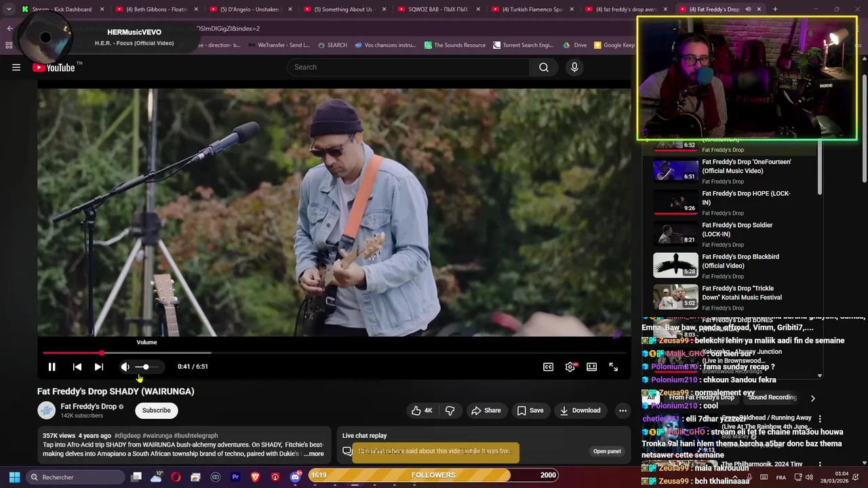Viewport: 868px width, 488px height.
Task: Share the video
Action: 486,410
